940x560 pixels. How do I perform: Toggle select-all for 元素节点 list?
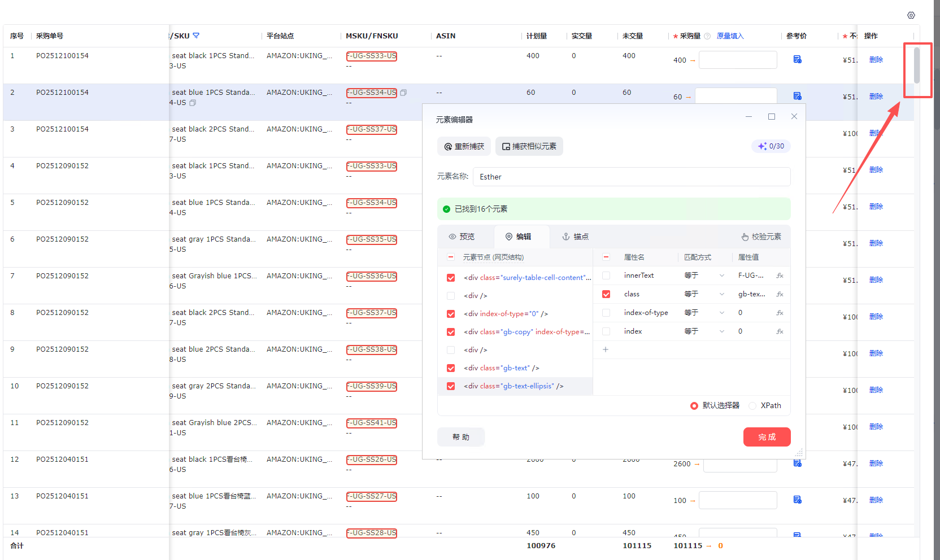(451, 257)
